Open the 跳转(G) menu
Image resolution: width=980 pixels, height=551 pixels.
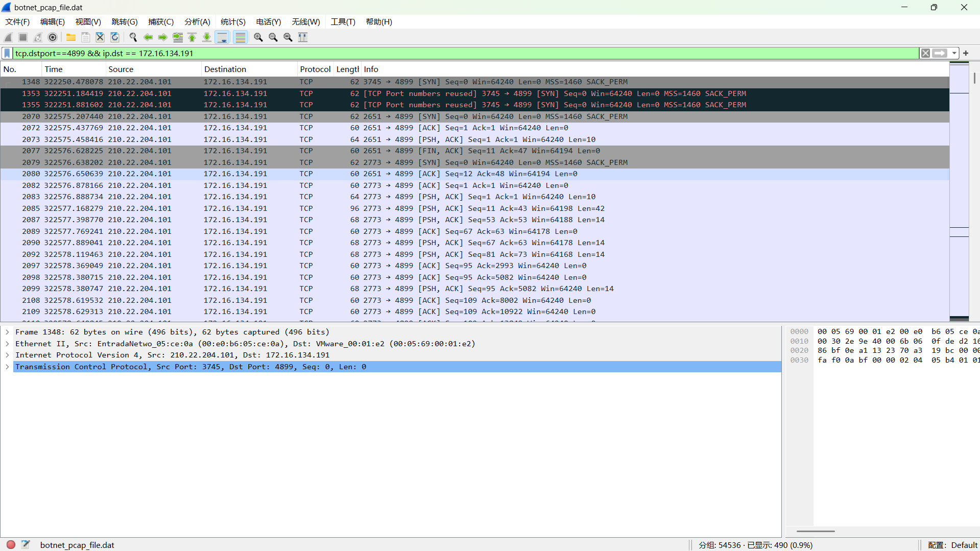coord(125,22)
